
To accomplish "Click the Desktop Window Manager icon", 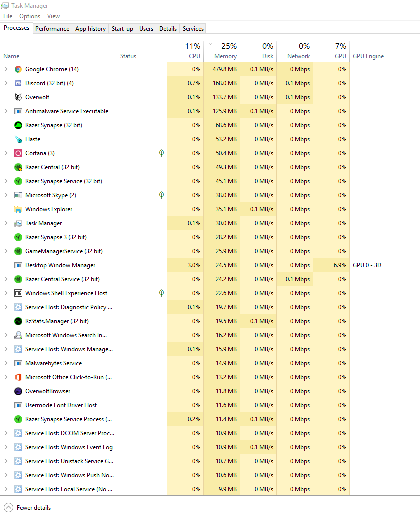I will pyautogui.click(x=18, y=265).
